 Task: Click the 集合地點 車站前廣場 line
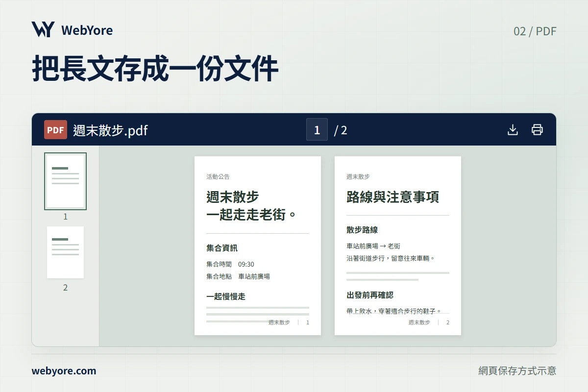coord(238,276)
